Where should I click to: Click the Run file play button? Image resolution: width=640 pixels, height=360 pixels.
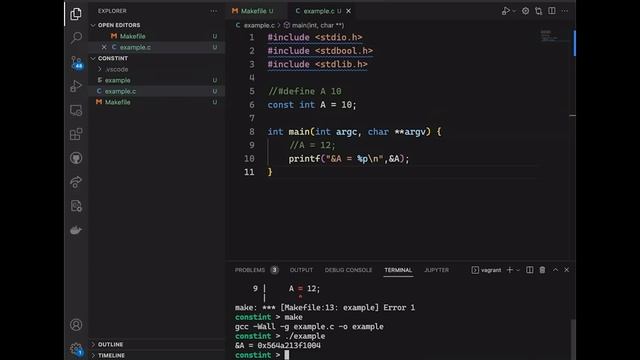pyautogui.click(x=505, y=11)
